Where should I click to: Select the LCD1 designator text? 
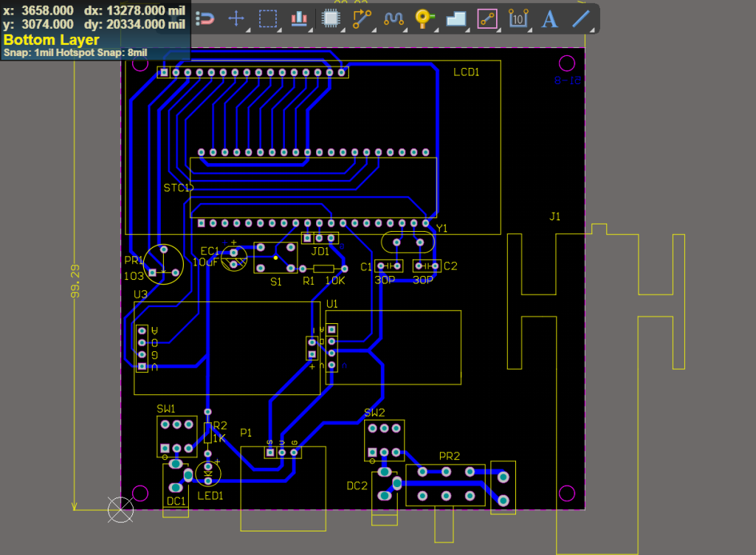(467, 72)
